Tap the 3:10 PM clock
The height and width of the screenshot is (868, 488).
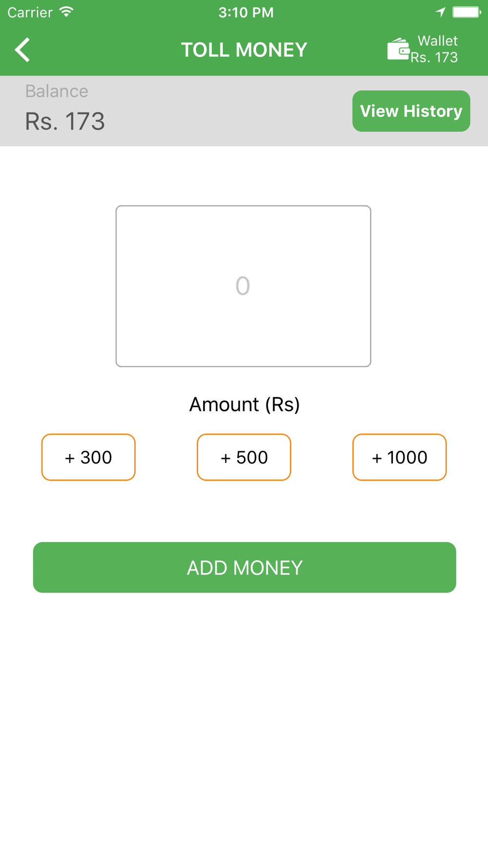coord(246,12)
